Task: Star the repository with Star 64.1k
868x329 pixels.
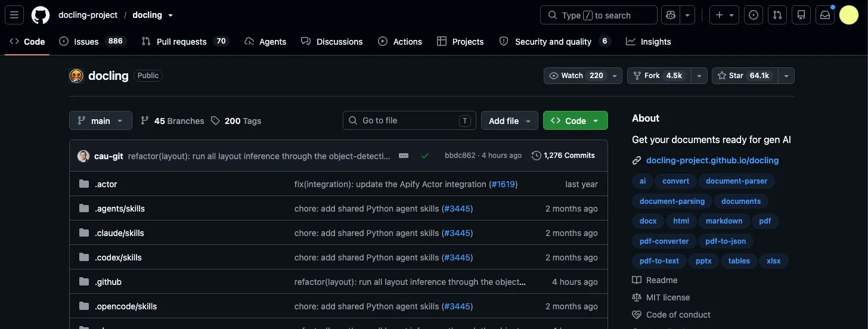Action: 745,76
